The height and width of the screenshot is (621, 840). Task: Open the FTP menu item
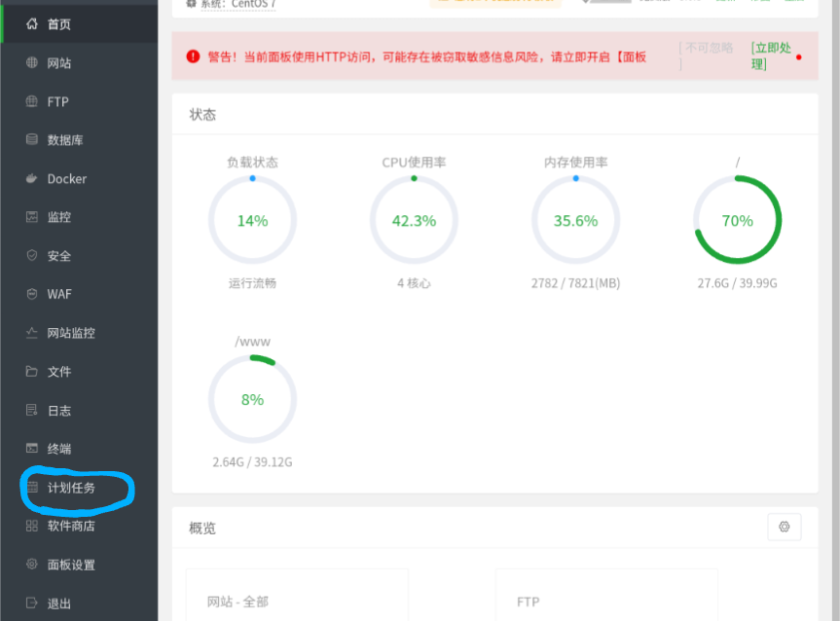[57, 101]
